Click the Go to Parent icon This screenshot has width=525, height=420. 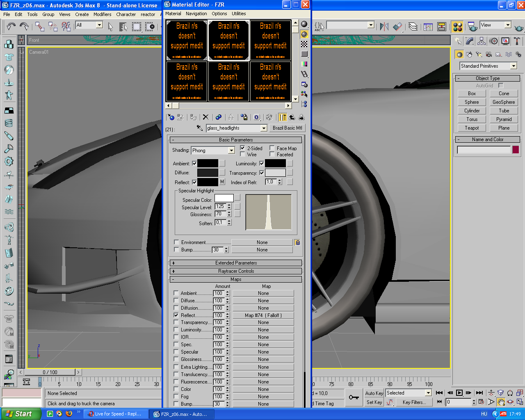(x=292, y=117)
